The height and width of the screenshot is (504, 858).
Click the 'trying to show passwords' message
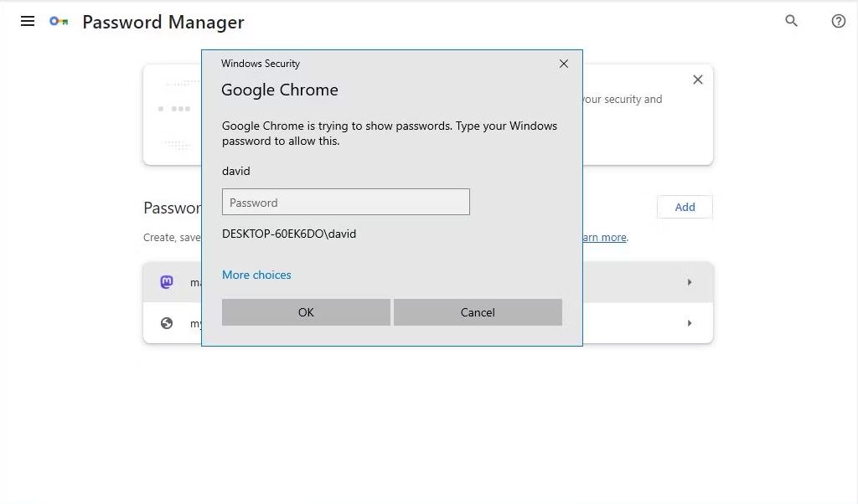pyautogui.click(x=390, y=133)
